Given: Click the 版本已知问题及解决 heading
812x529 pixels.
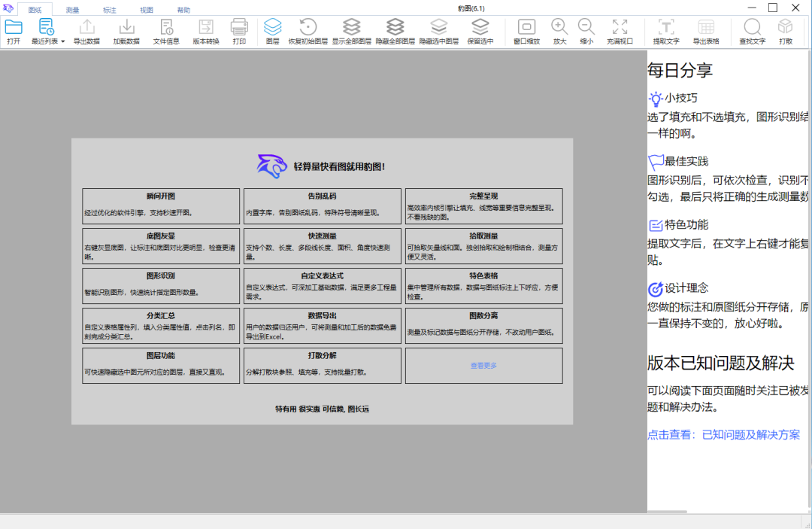Looking at the screenshot, I should (x=720, y=363).
